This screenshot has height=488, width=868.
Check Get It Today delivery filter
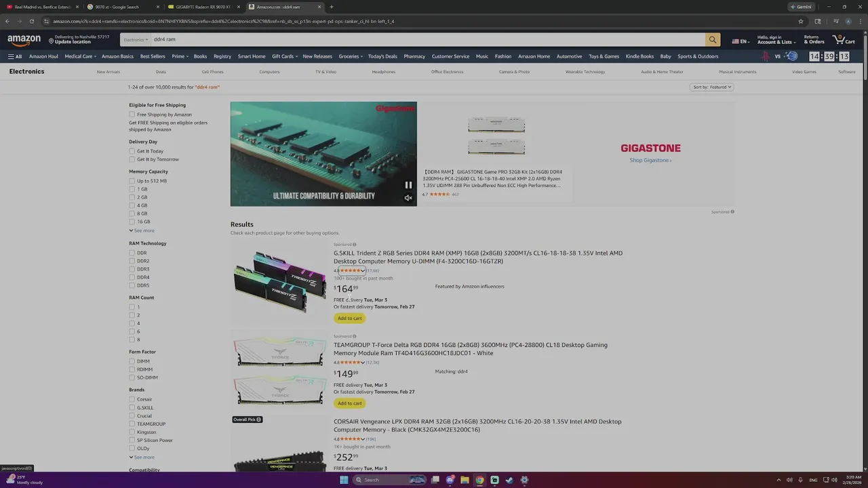[132, 151]
